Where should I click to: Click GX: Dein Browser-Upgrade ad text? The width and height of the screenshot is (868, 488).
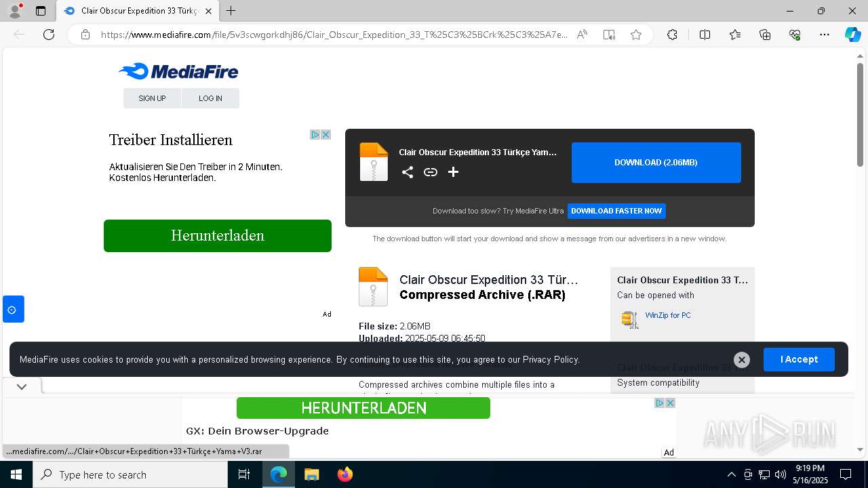click(257, 431)
